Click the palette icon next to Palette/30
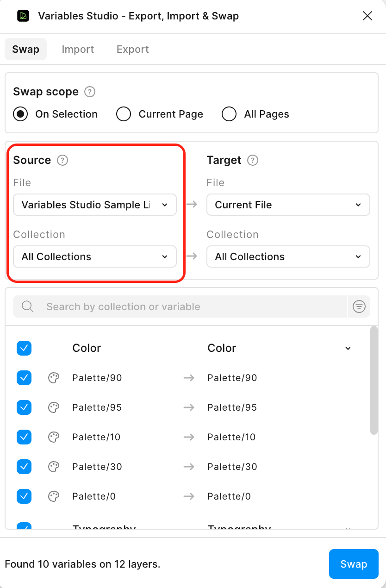The width and height of the screenshot is (386, 588). tap(54, 467)
